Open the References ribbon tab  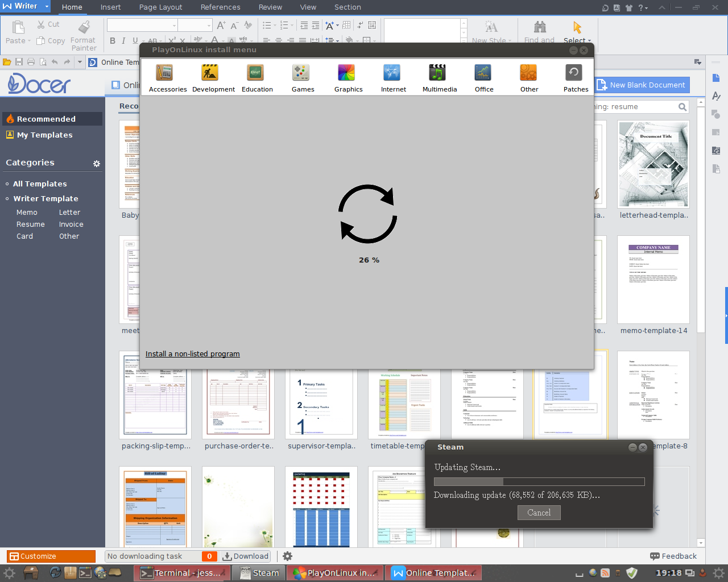pyautogui.click(x=220, y=7)
